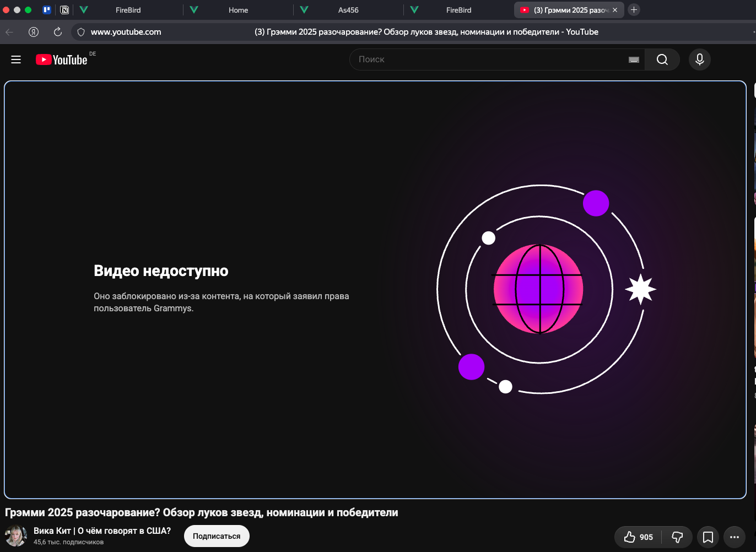Open more actions three-dot menu
Screen dimensions: 756x552
(735, 537)
